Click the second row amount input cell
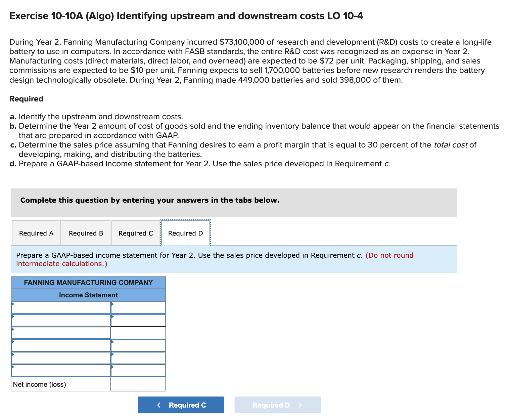 click(138, 320)
